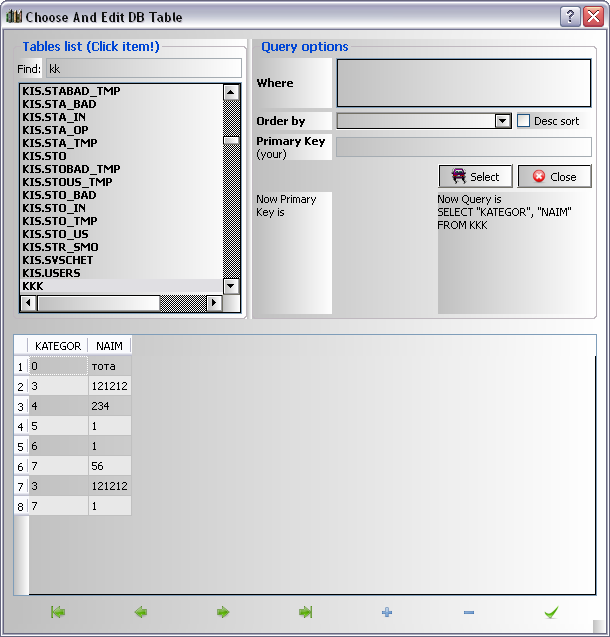Jump to last record arrow
Image resolution: width=610 pixels, height=637 pixels.
click(305, 612)
